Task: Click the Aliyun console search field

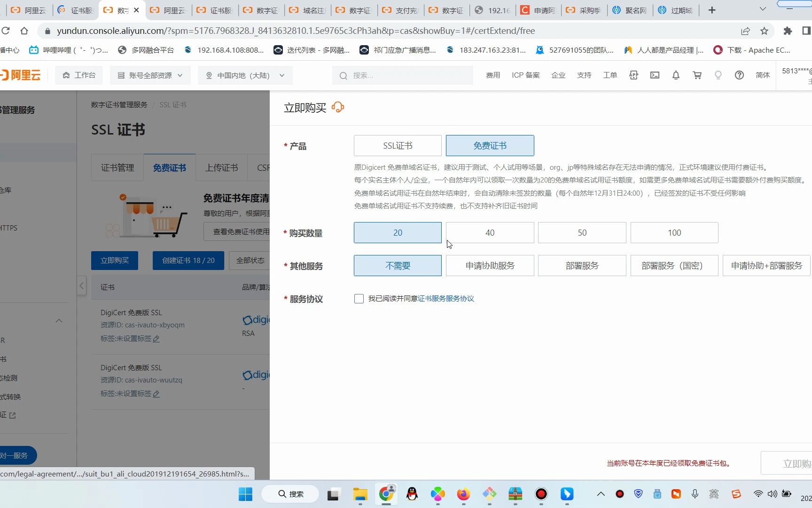Action: click(x=403, y=75)
